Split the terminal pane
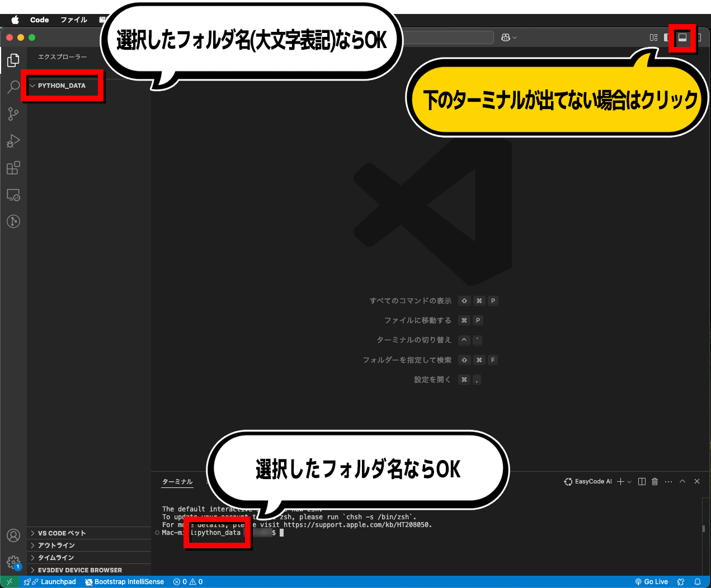 (642, 481)
